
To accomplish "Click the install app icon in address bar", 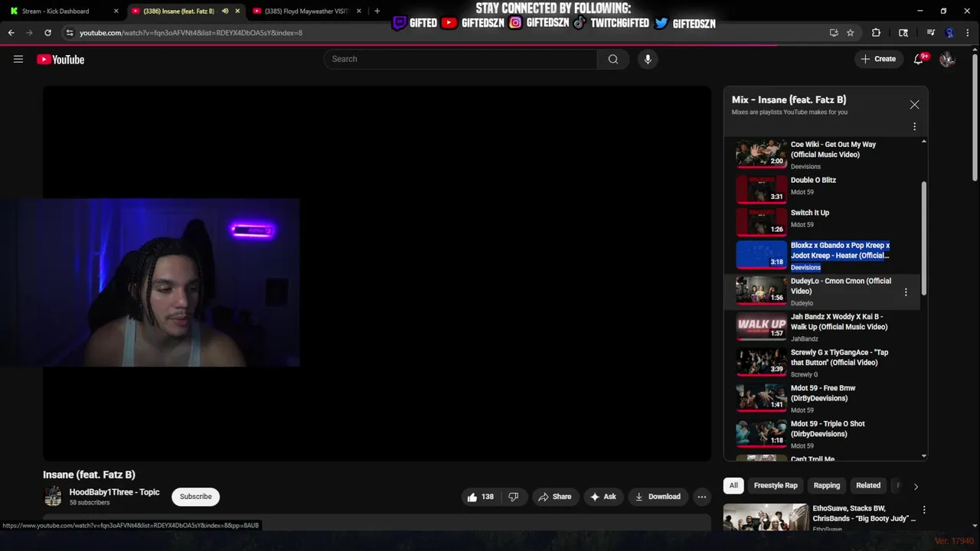I will [x=834, y=33].
